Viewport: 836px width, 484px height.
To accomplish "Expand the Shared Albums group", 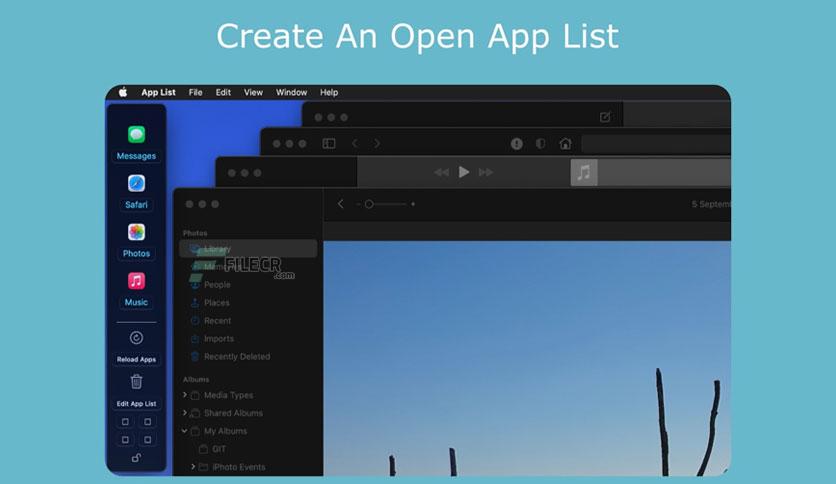I will click(x=185, y=413).
